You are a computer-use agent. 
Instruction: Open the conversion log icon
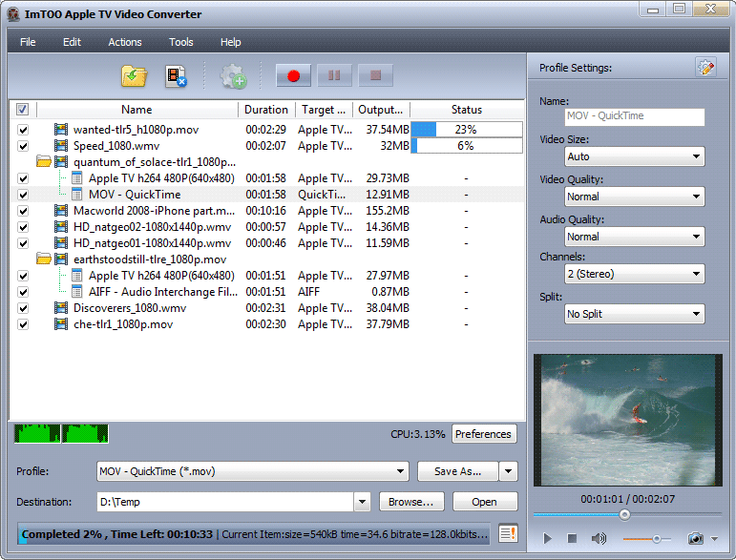(x=508, y=533)
